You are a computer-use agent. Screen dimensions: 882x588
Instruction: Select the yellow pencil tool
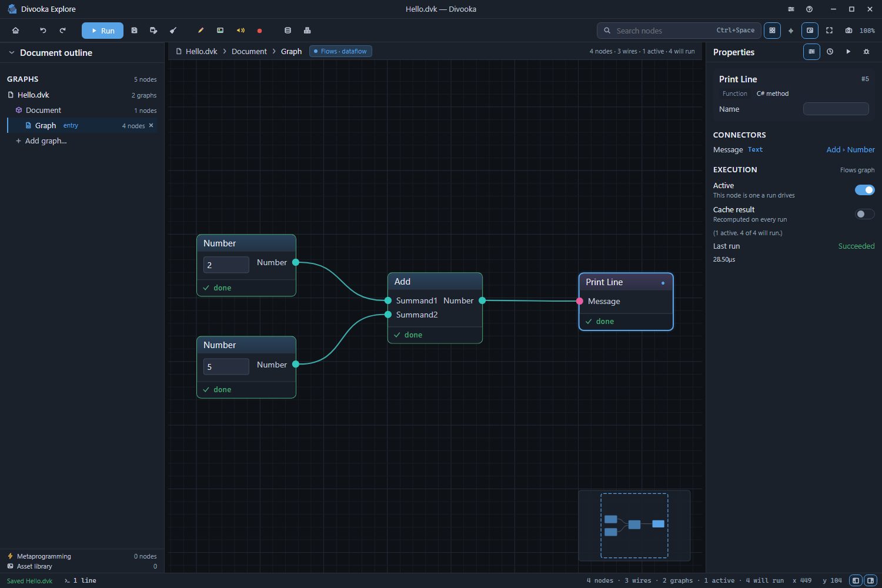point(201,31)
